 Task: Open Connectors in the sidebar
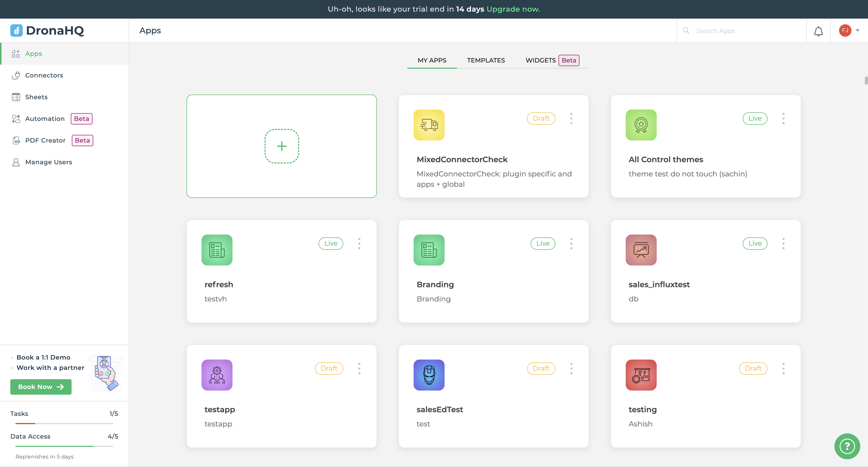point(64,75)
